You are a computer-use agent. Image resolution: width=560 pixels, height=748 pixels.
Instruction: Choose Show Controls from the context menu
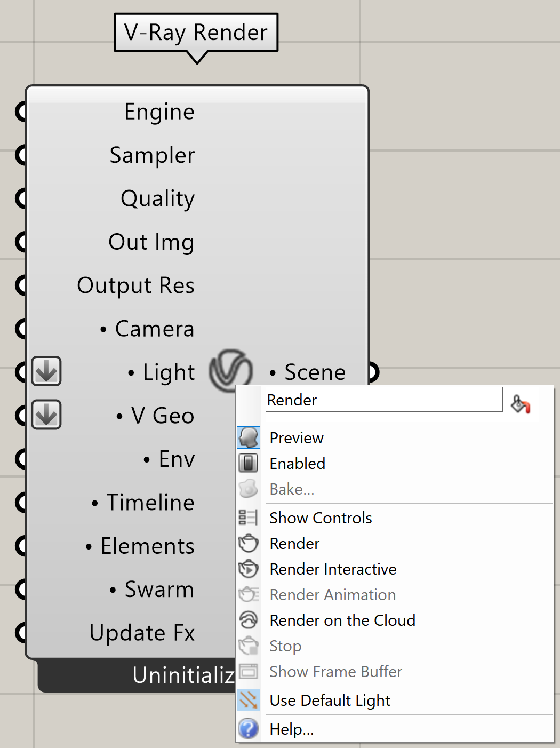click(395, 518)
